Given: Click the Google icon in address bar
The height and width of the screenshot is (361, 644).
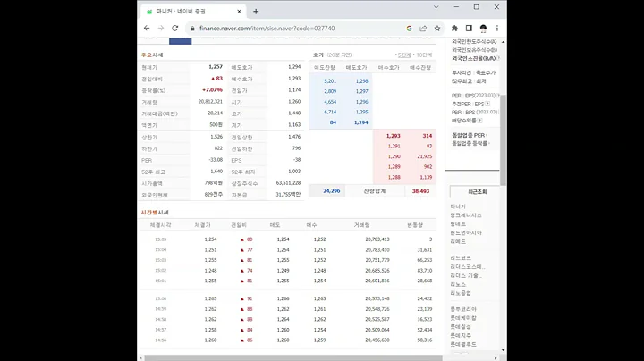Looking at the screenshot, I should click(x=409, y=29).
